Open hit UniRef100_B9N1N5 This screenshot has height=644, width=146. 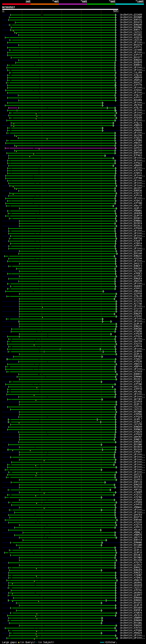click(131, 25)
